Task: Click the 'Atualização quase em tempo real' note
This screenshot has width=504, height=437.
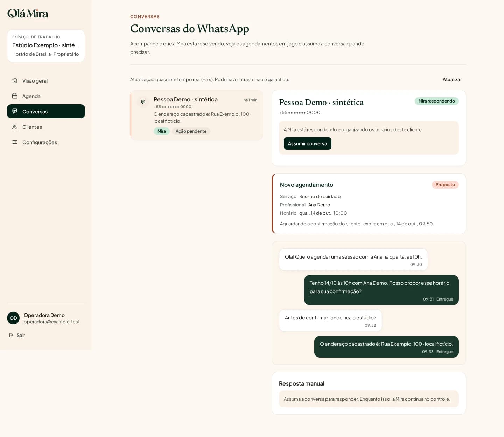Action: 210,79
